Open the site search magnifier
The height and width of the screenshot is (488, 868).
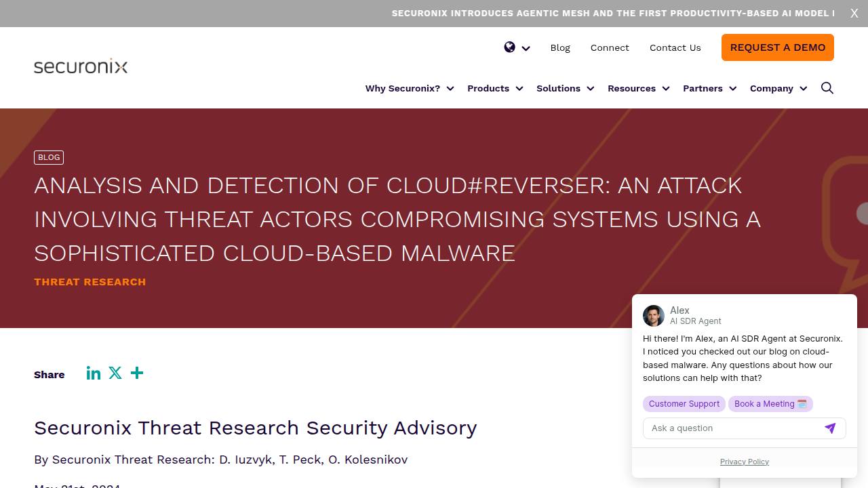click(x=827, y=88)
